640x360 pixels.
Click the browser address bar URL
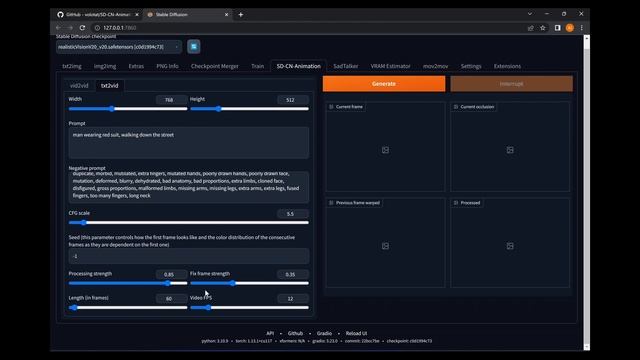point(120,28)
